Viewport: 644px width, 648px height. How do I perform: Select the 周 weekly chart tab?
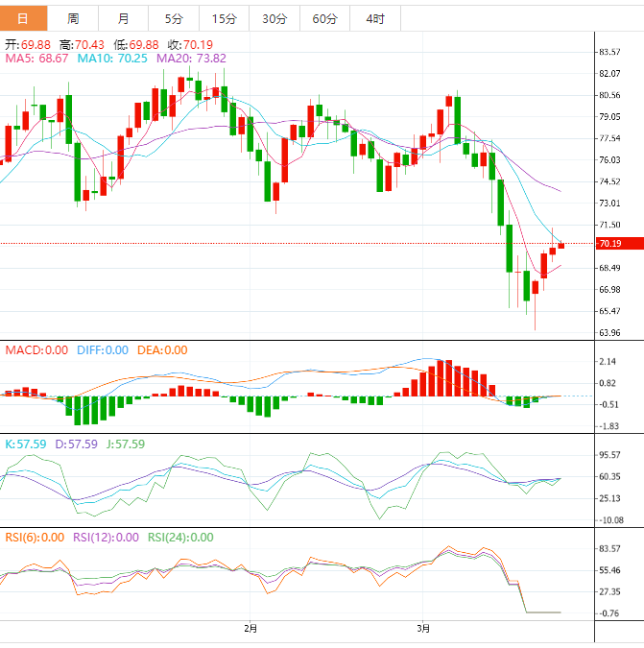[74, 18]
